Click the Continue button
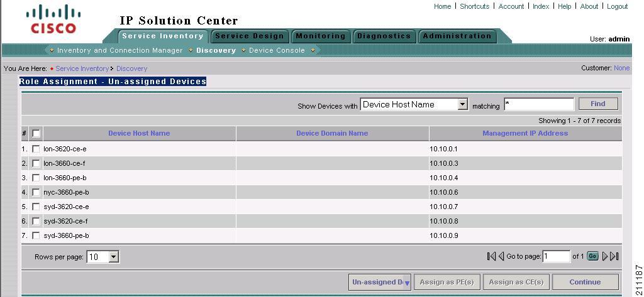 (x=585, y=282)
